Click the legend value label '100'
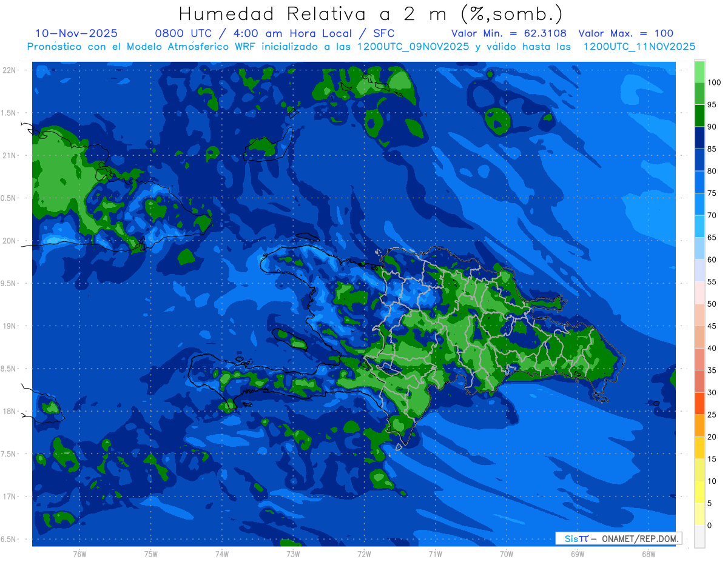This screenshot has width=728, height=562. (713, 82)
